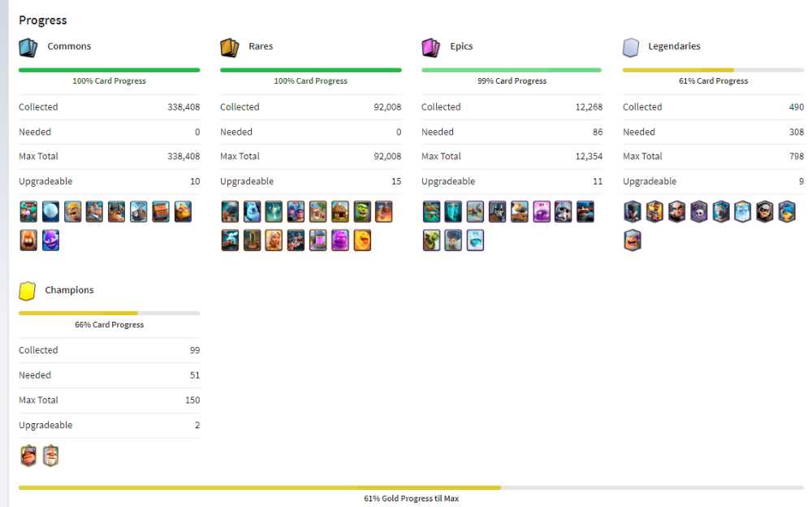This screenshot has width=812, height=507.
Task: Select the Battle Healer card under Rares
Action: [x=274, y=240]
